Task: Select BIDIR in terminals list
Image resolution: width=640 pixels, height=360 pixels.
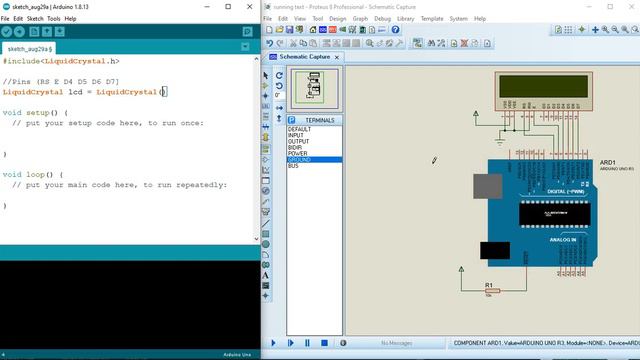Action: click(x=314, y=147)
